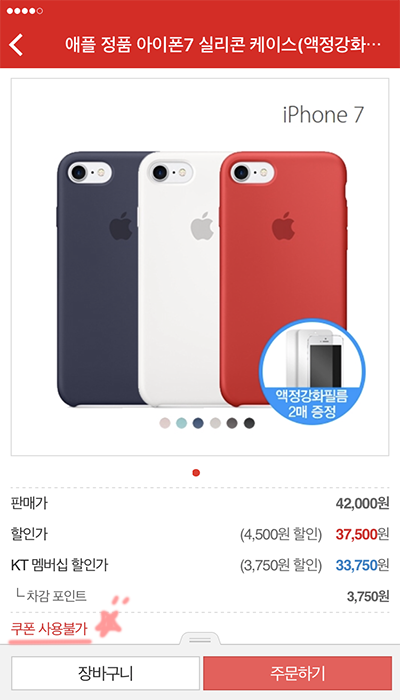Place order with 주문하기 button
The image size is (400, 700).
click(298, 673)
